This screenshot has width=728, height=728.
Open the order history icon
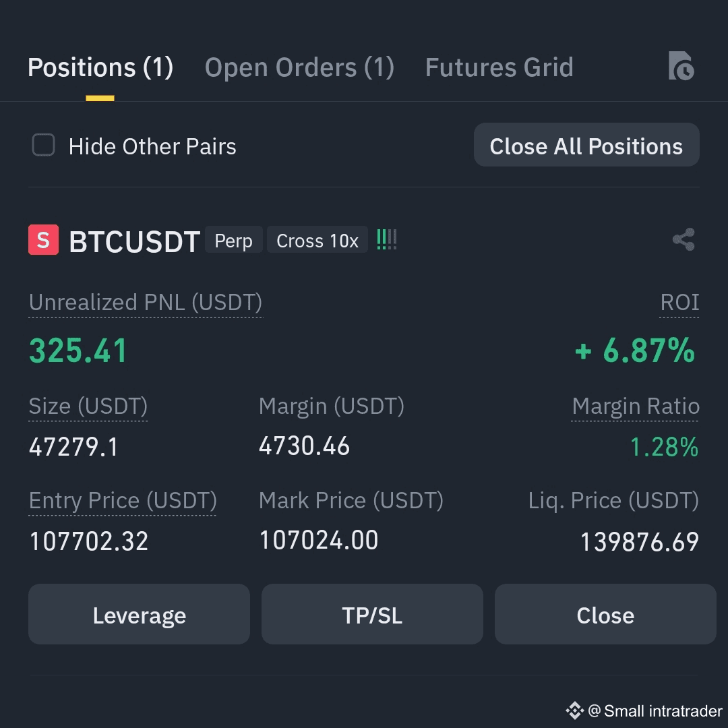pos(681,66)
